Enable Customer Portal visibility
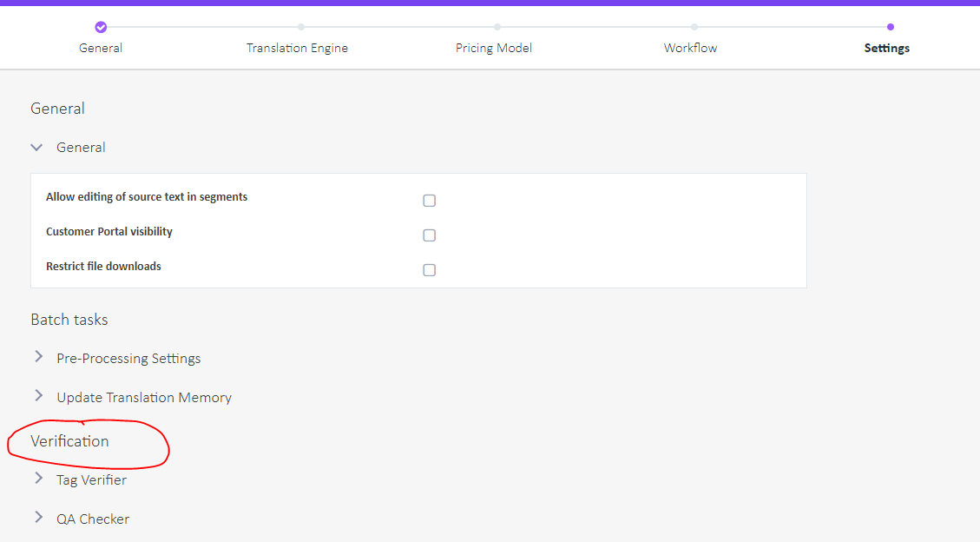The width and height of the screenshot is (980, 542). pos(429,235)
